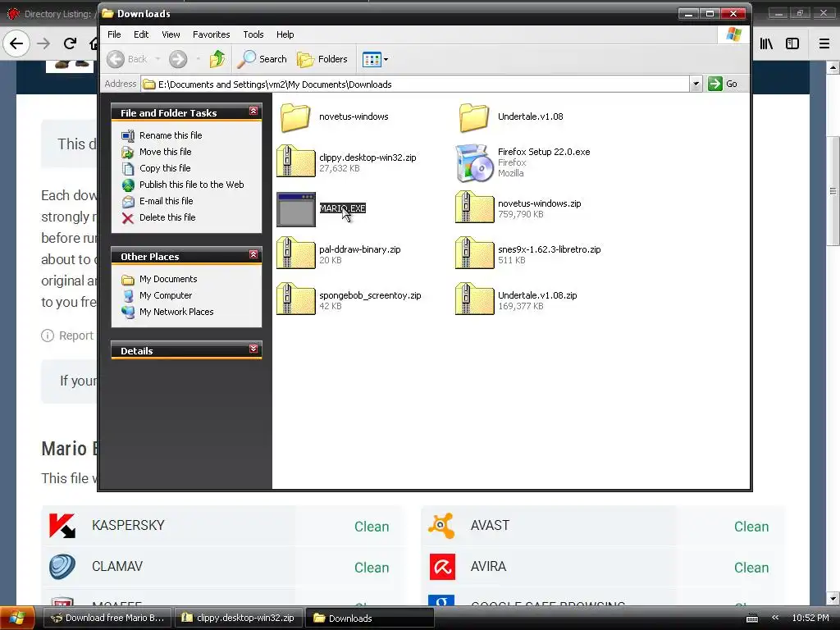Open the Views button menu
The height and width of the screenshot is (630, 840).
[x=375, y=59]
